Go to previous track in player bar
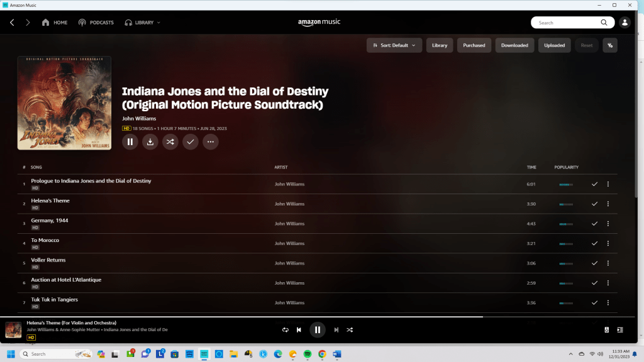Viewport: 644px width, 362px height. coord(299,330)
